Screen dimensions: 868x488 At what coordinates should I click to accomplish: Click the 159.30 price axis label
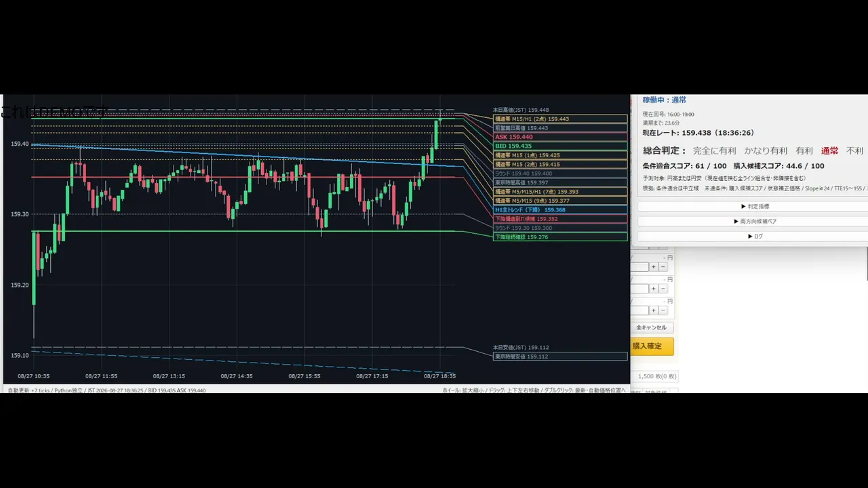coord(20,214)
